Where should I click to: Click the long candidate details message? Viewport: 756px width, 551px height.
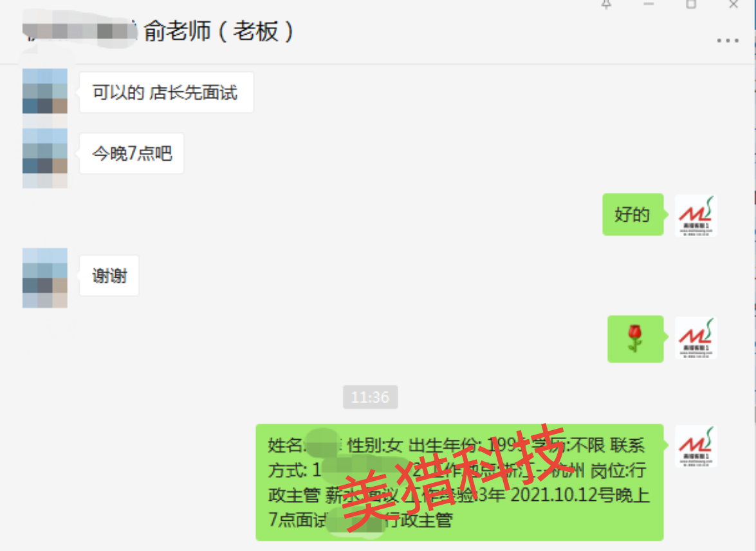[459, 483]
